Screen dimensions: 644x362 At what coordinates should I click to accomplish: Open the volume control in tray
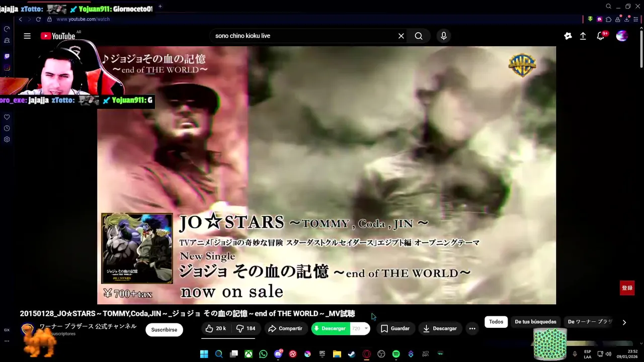pyautogui.click(x=608, y=354)
